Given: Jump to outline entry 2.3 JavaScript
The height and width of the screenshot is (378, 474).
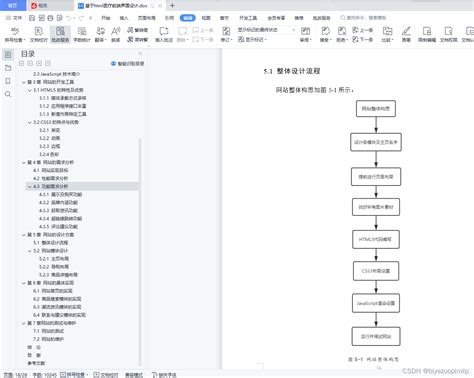Looking at the screenshot, I should tap(56, 74).
